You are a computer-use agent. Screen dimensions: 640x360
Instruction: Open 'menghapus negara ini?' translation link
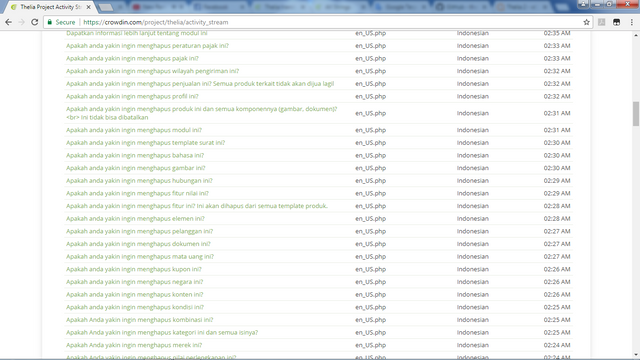coord(134,282)
